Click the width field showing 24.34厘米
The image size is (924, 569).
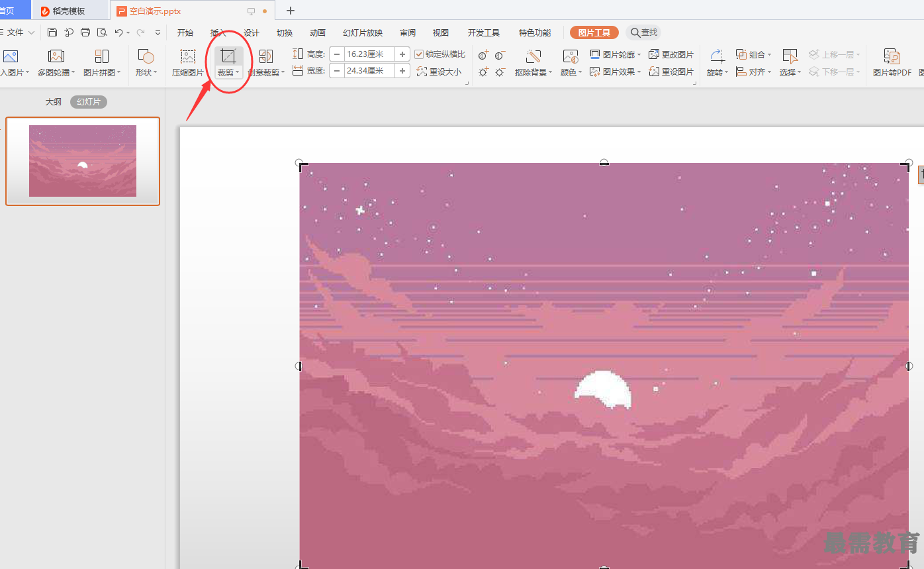coord(369,71)
